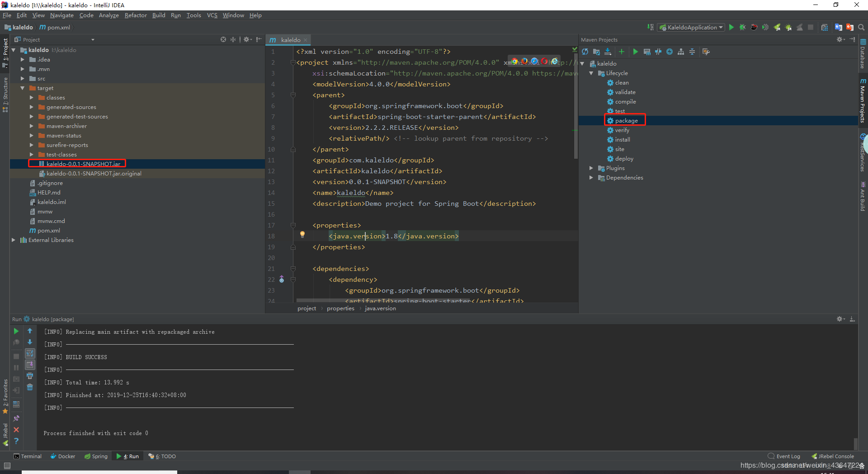868x474 pixels.
Task: Click the Debug KaleldoApplication bug icon
Action: [x=742, y=28]
